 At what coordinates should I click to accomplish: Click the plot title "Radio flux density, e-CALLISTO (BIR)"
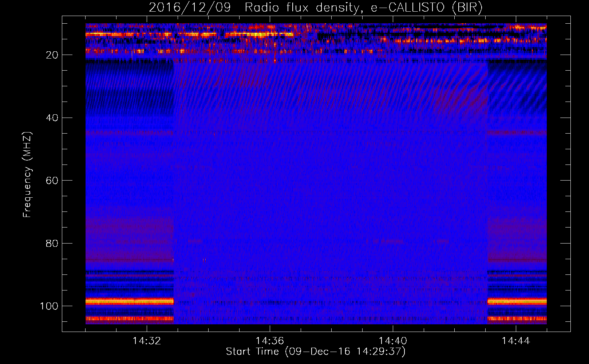coord(363,8)
